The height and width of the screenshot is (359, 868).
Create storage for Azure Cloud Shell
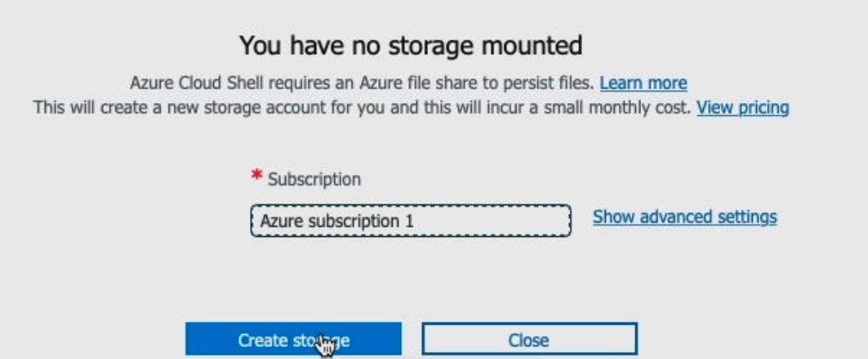pyautogui.click(x=293, y=339)
